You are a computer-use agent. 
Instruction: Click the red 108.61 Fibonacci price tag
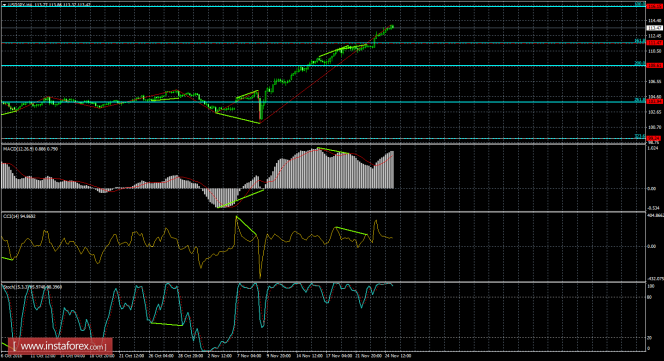[x=654, y=65]
